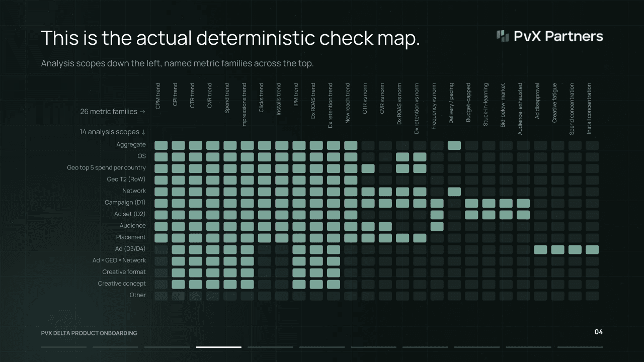Click the 'Placement' row label
The image size is (644, 362).
coord(131,237)
